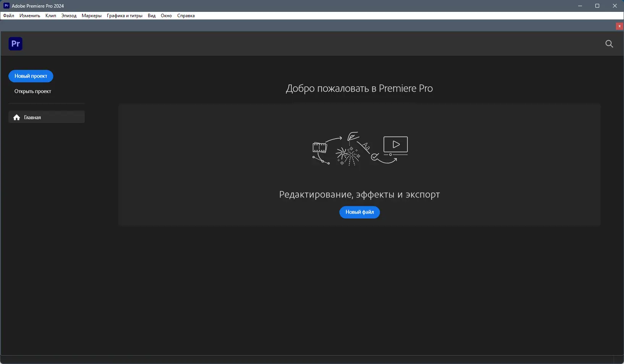Open the Файл menu
This screenshot has width=624, height=364.
click(8, 16)
